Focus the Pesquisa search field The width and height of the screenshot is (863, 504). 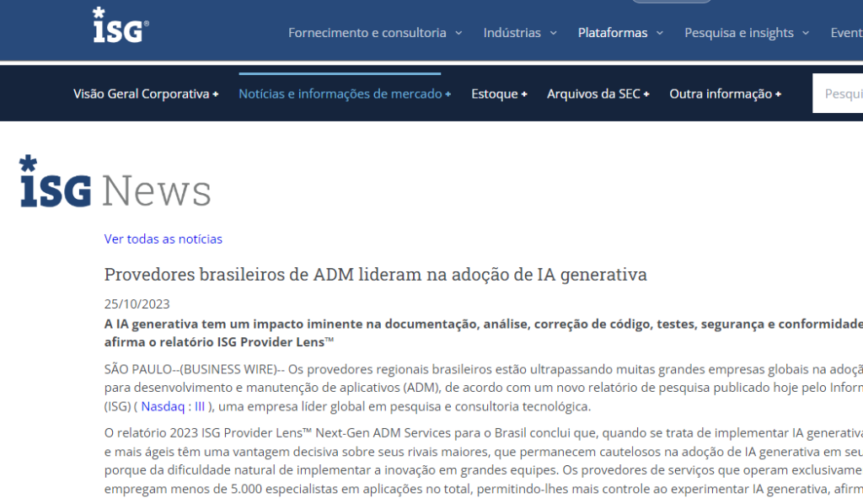838,94
